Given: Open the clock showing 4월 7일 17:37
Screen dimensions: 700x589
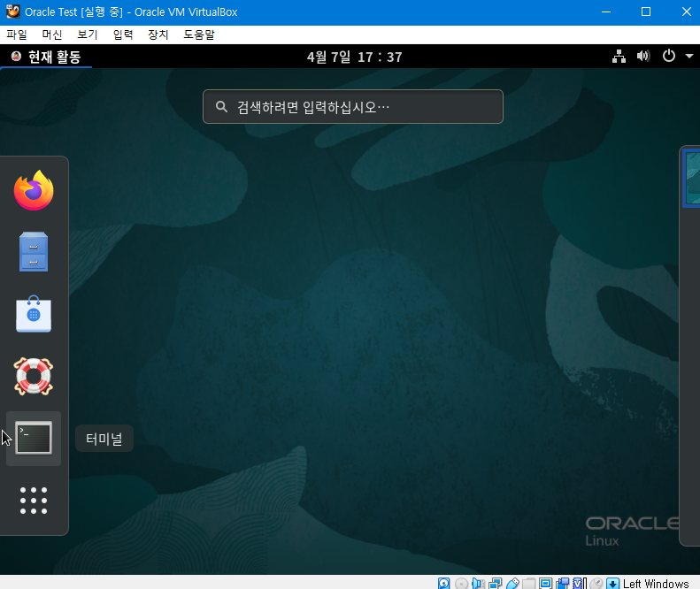Looking at the screenshot, I should click(x=355, y=57).
